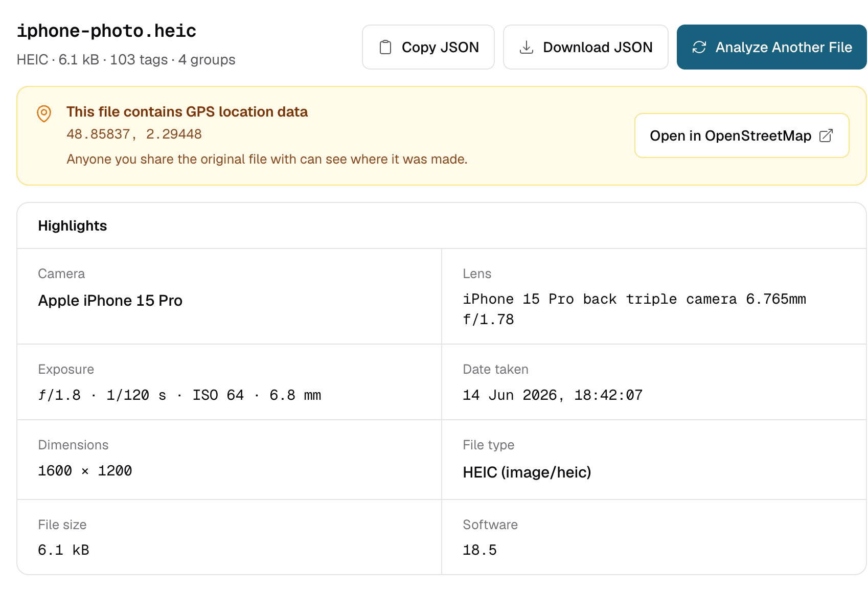The height and width of the screenshot is (591, 868).
Task: Click the sharing warning sentence
Action: pos(267,159)
